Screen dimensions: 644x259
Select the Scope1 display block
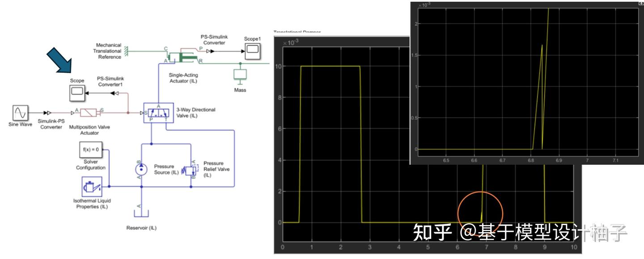coord(253,50)
